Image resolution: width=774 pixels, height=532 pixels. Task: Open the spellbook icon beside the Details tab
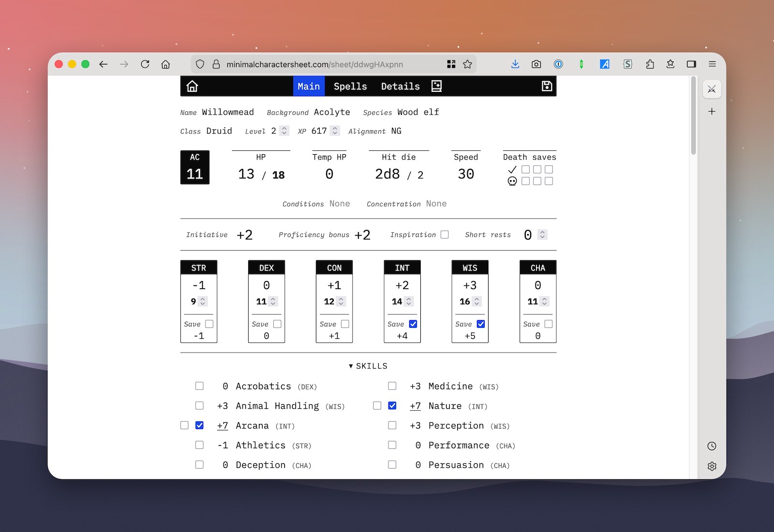click(x=435, y=86)
